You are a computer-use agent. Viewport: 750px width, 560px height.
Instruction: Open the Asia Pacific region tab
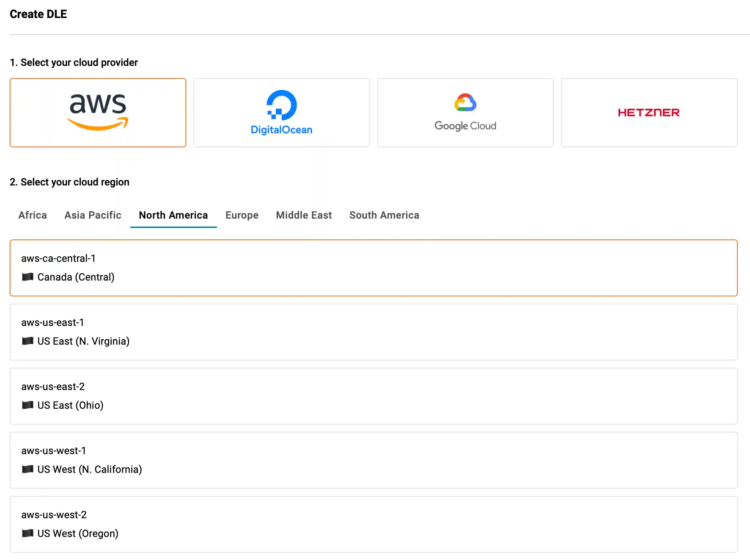pyautogui.click(x=93, y=215)
